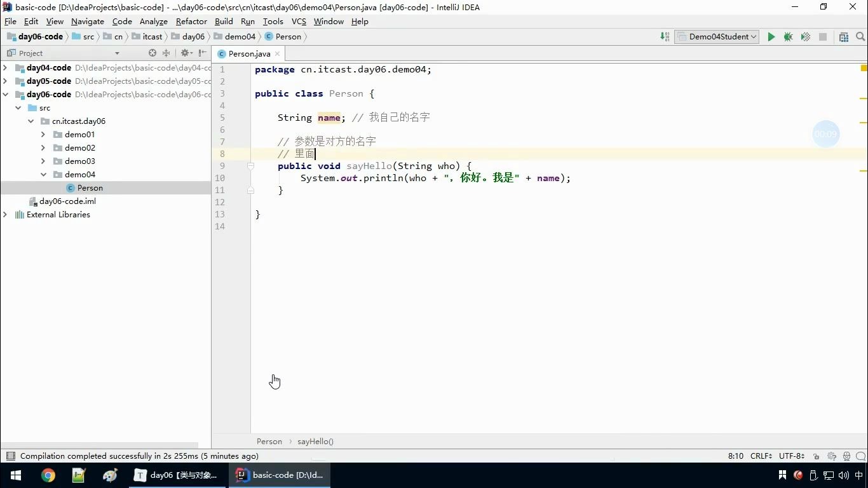Run Demo04Student with the green play button

(771, 37)
